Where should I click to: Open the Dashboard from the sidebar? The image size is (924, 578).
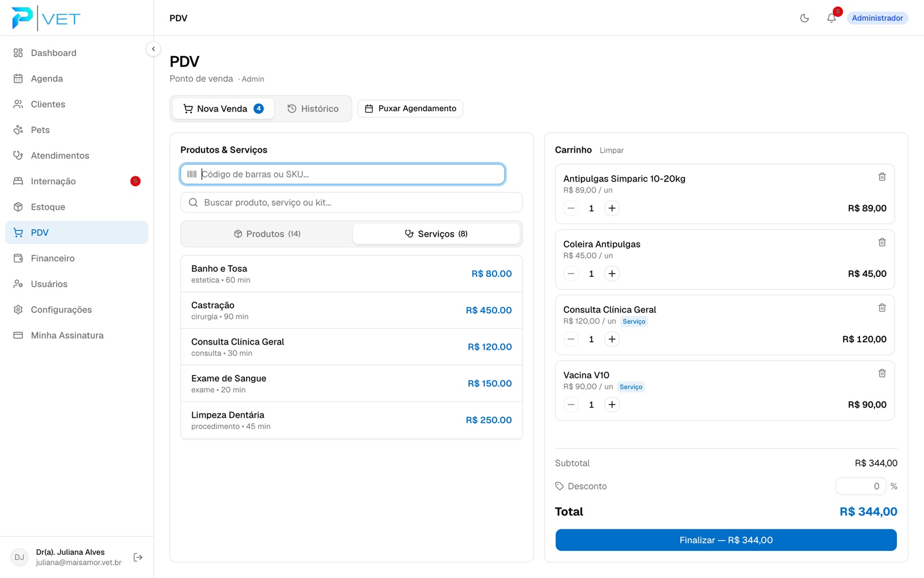pos(77,53)
